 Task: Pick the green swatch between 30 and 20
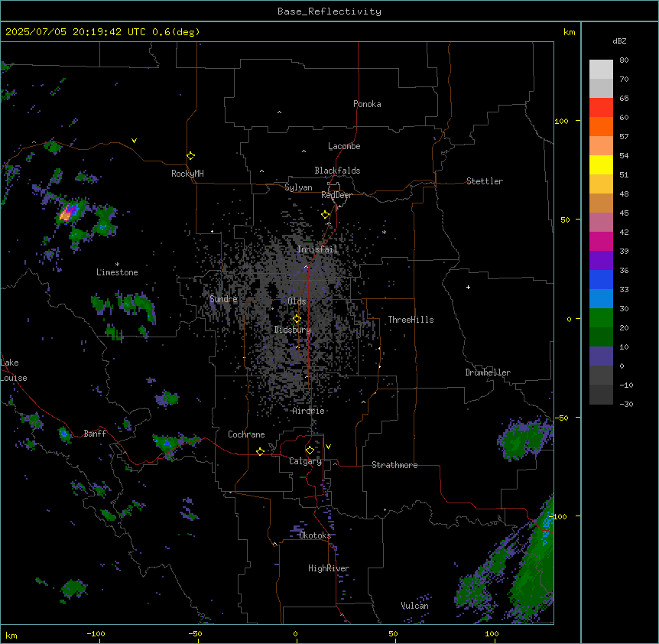tap(601, 318)
